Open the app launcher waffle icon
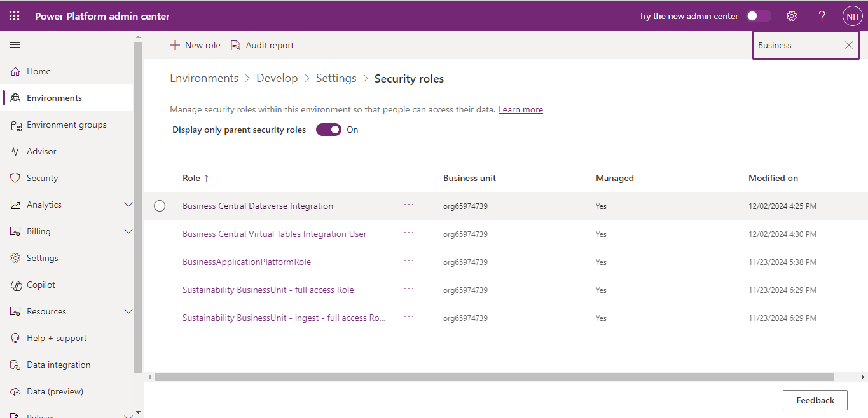Viewport: 868px width, 418px height. (x=15, y=16)
